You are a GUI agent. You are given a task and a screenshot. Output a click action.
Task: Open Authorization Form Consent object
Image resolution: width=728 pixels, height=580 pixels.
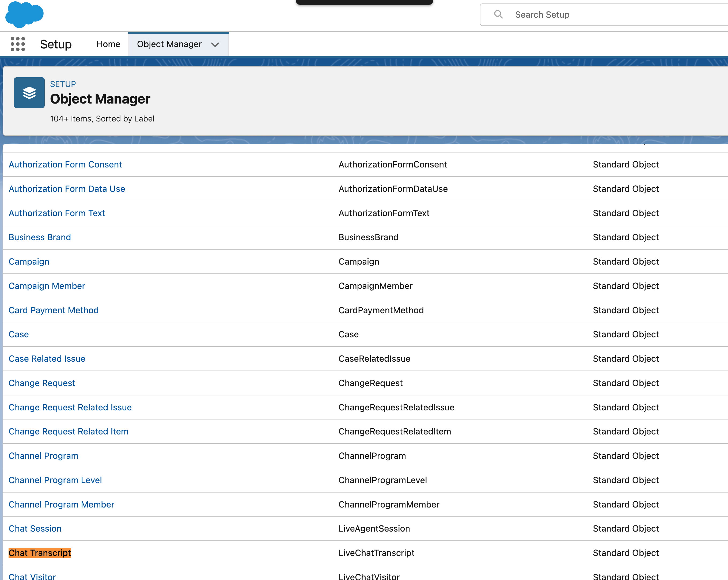point(65,165)
